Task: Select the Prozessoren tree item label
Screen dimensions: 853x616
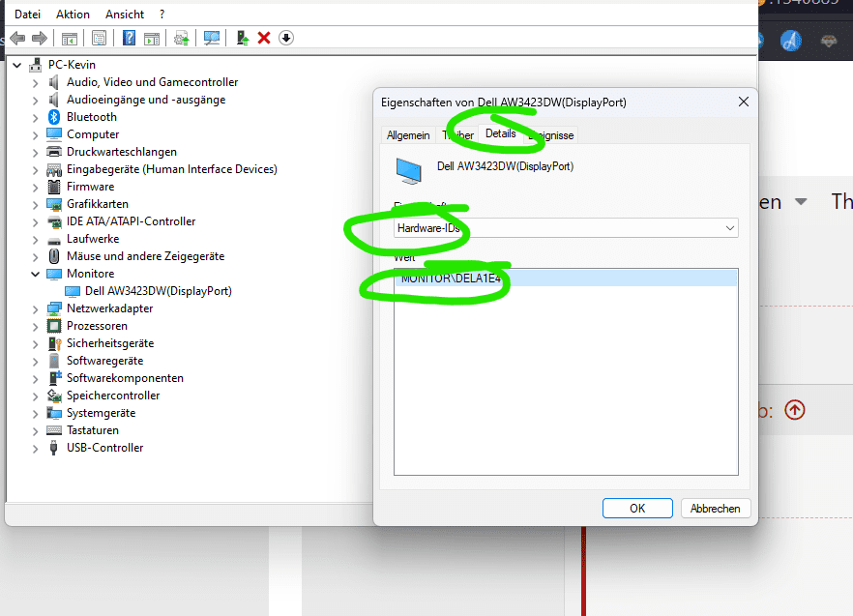Action: coord(97,326)
